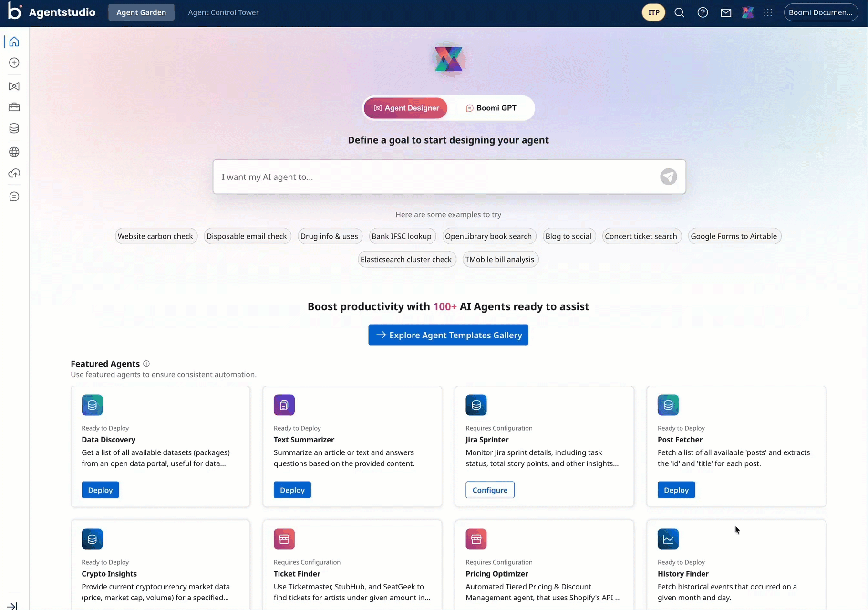Click the Pricing Optimizer agent icon
This screenshot has width=868, height=610.
point(476,539)
